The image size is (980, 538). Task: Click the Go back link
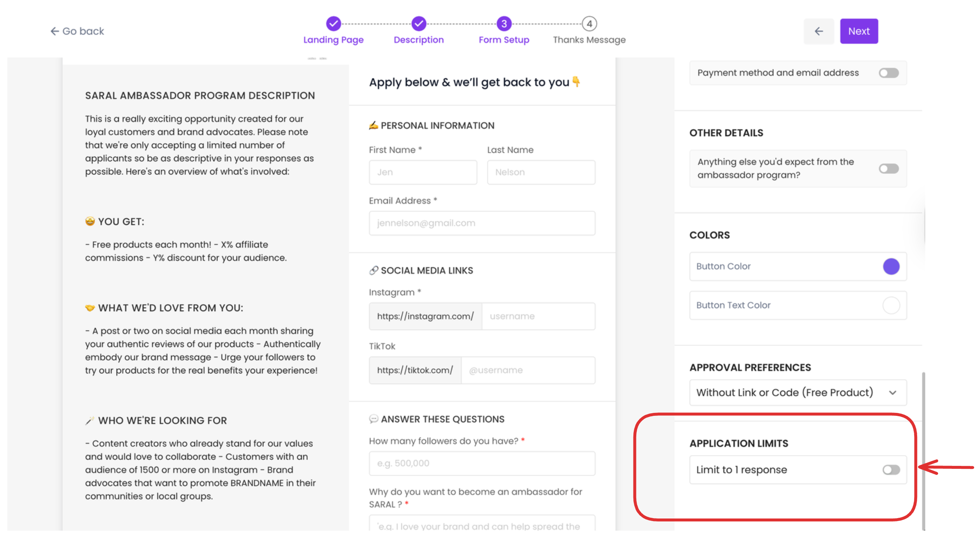click(x=77, y=31)
